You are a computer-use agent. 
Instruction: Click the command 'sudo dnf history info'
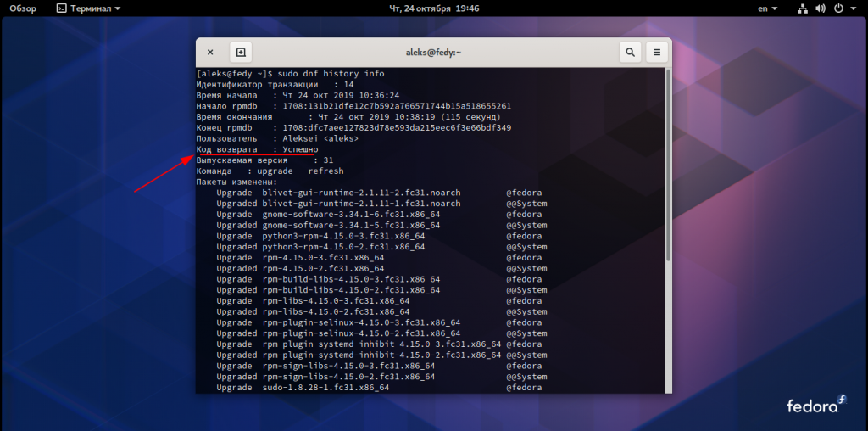331,74
